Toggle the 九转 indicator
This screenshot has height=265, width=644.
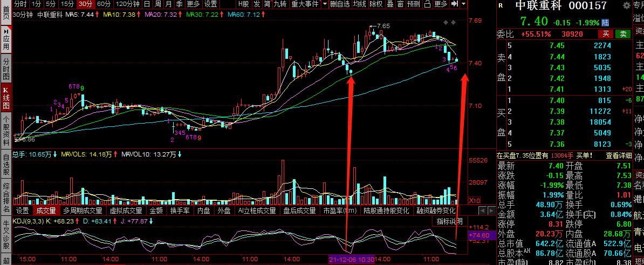tap(280, 4)
